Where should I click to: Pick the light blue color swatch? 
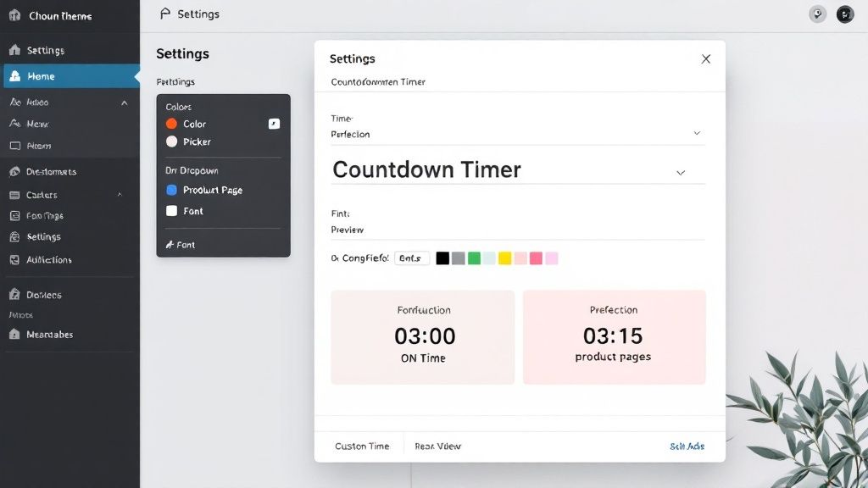point(489,258)
